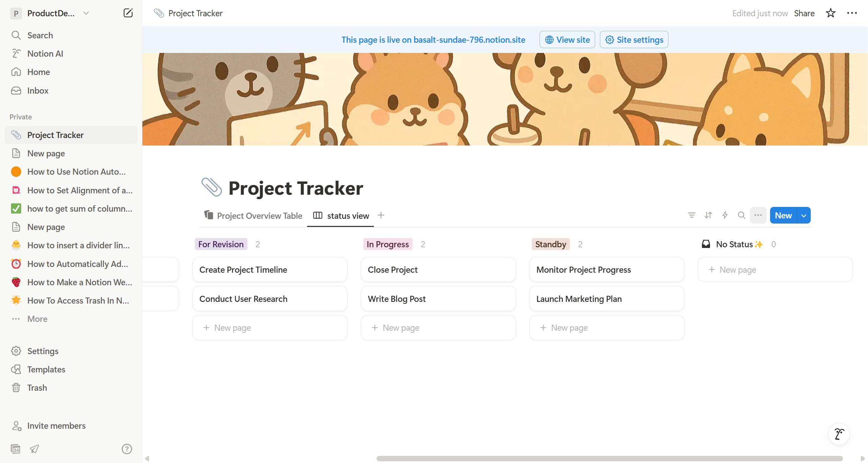Click the View site button
Screen dimensions: 868x463
pyautogui.click(x=567, y=40)
